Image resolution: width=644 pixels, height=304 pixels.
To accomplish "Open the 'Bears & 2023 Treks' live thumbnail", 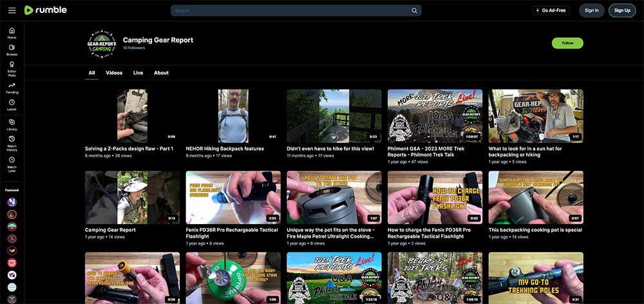I will [x=435, y=278].
